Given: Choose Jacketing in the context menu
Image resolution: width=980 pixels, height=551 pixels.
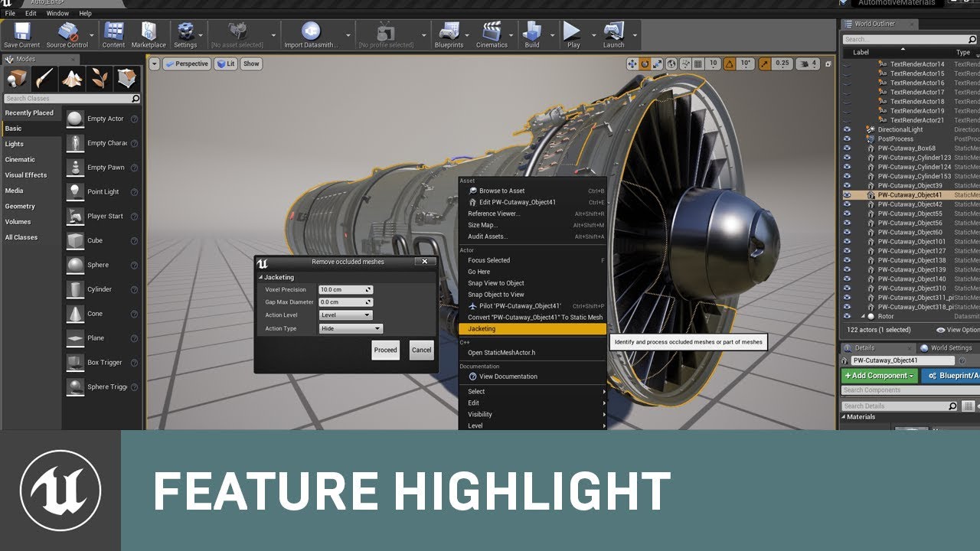Looking at the screenshot, I should (x=532, y=328).
